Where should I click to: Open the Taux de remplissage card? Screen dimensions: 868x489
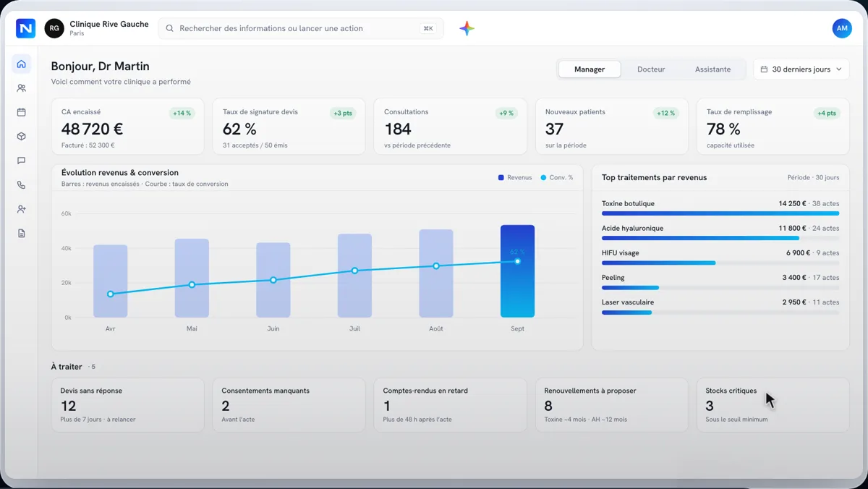773,127
